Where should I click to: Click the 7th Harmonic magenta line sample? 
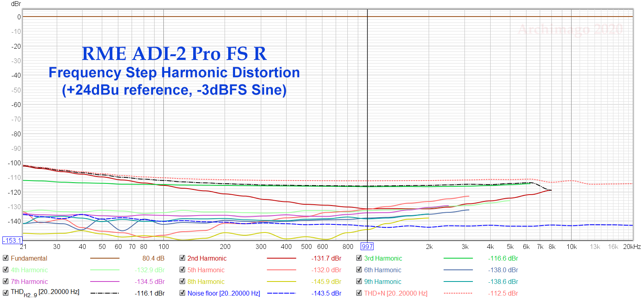pyautogui.click(x=105, y=282)
